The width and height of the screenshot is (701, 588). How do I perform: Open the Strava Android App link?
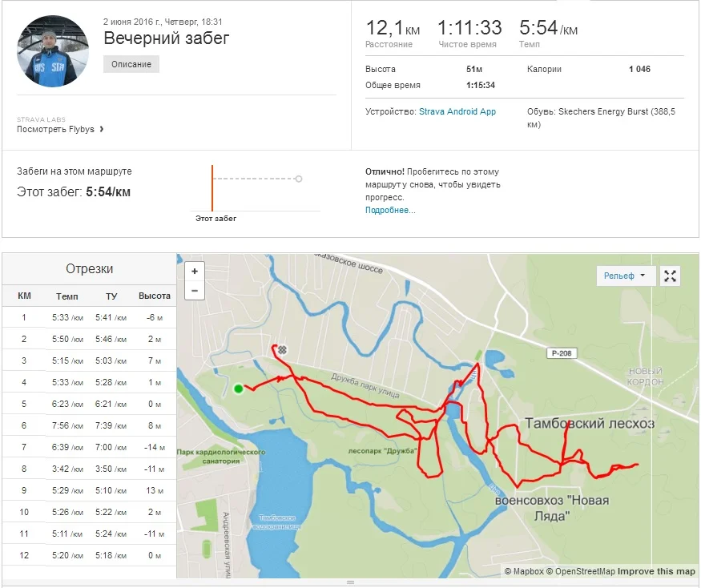click(457, 112)
